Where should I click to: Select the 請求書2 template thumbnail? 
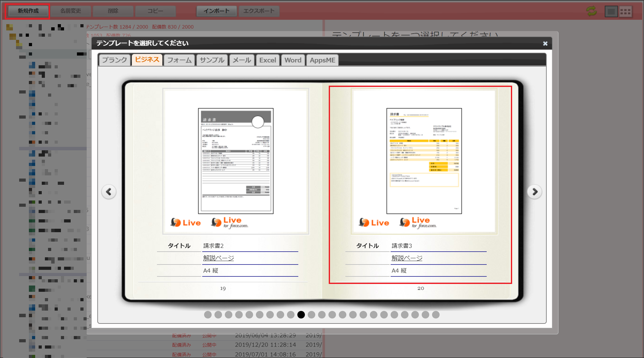pos(236,161)
